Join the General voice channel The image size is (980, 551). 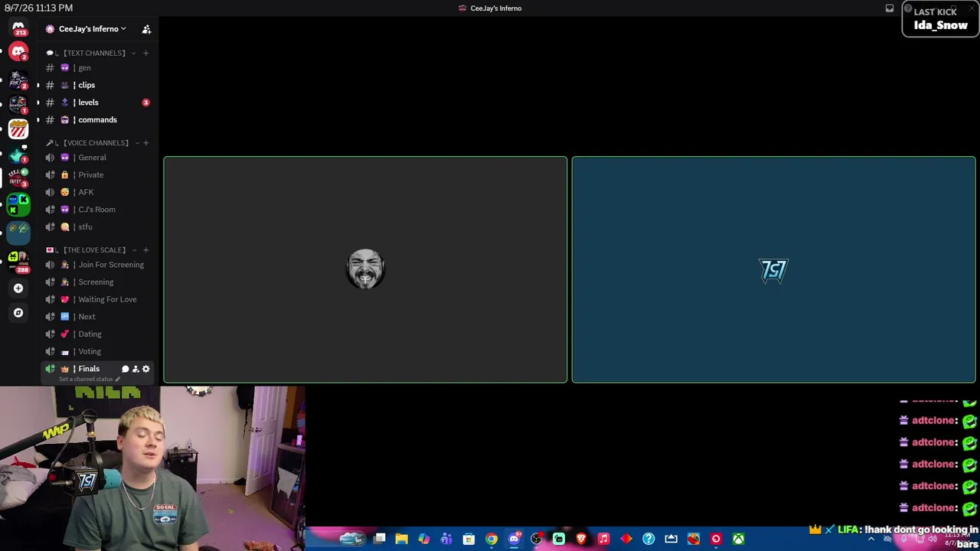(98, 158)
